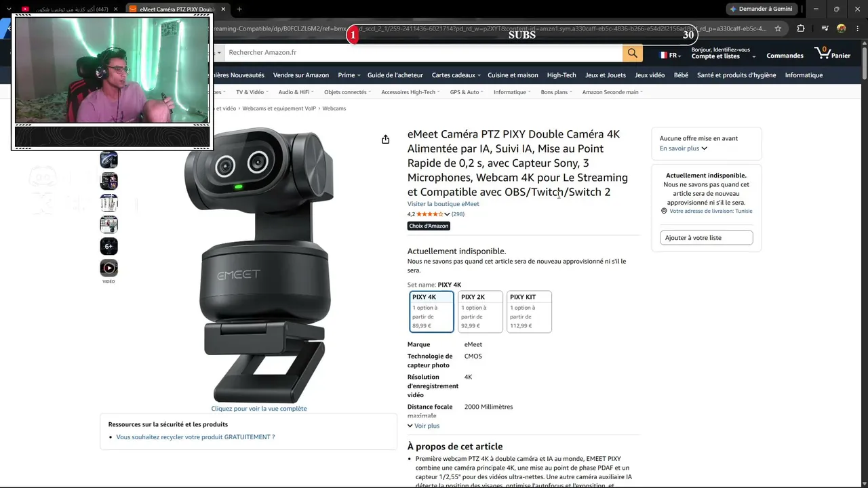868x488 pixels.
Task: Select the PIXY 4K set option
Action: click(x=431, y=312)
